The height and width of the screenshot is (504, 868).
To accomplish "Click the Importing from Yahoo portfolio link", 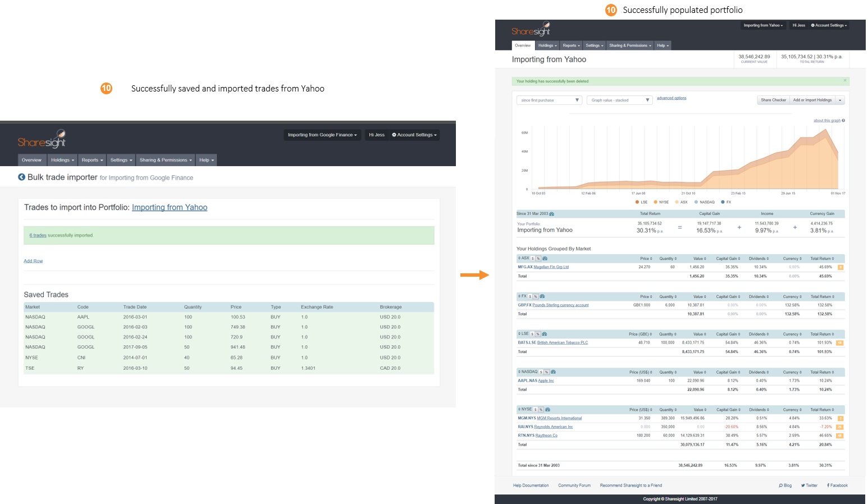I will click(170, 208).
